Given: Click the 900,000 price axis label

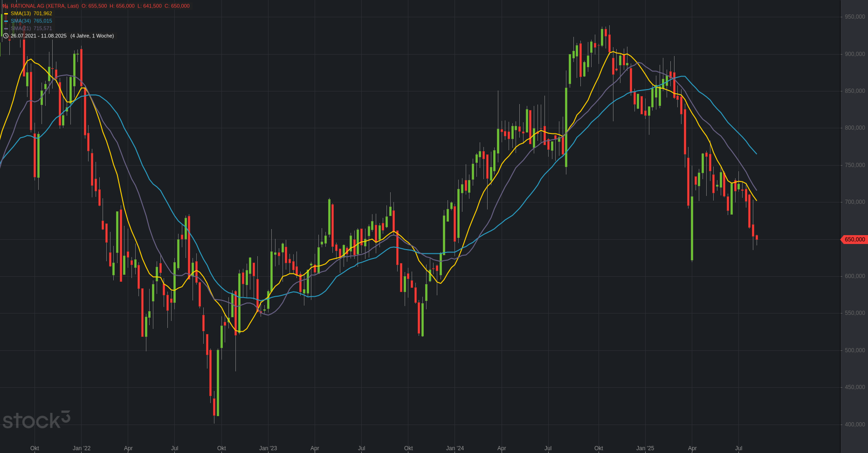Looking at the screenshot, I should [854, 54].
